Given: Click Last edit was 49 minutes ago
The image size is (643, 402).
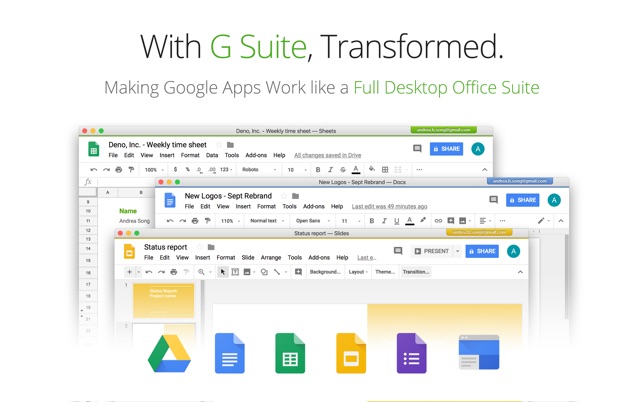Looking at the screenshot, I should point(390,206).
